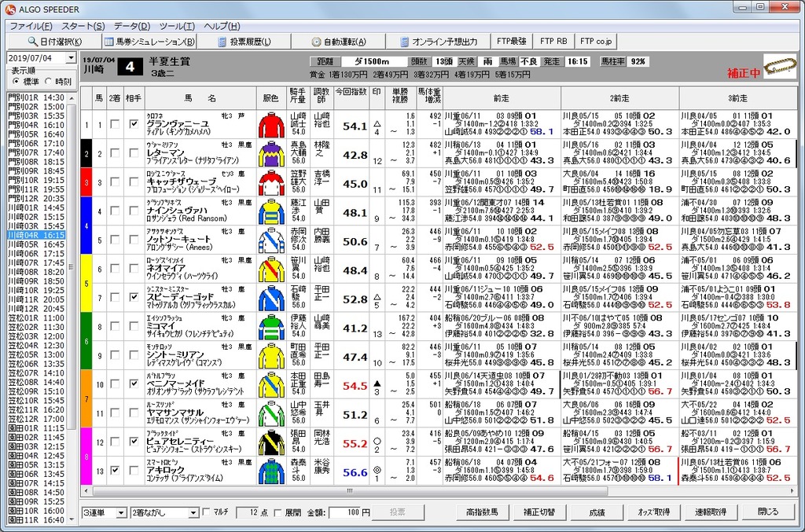The width and height of the screenshot is (805, 532).
Task: Select 園田01R 11:15 in race list
Action: tap(36, 427)
